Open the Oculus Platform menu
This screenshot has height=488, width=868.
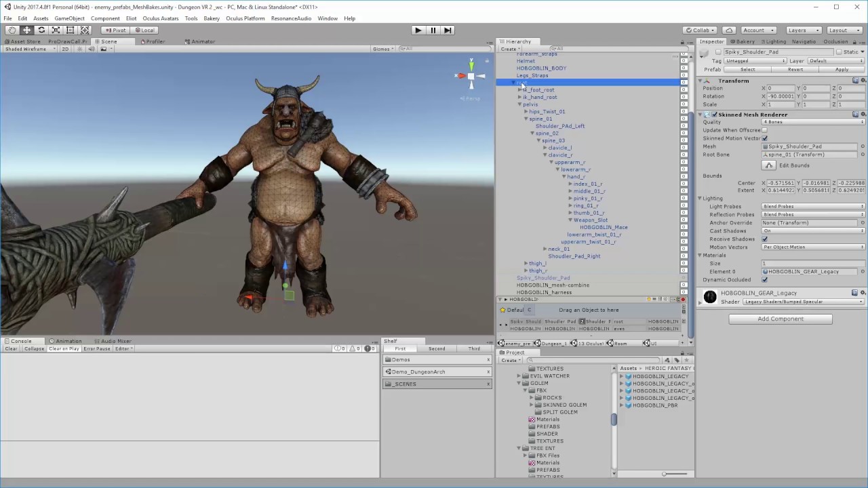pyautogui.click(x=245, y=18)
